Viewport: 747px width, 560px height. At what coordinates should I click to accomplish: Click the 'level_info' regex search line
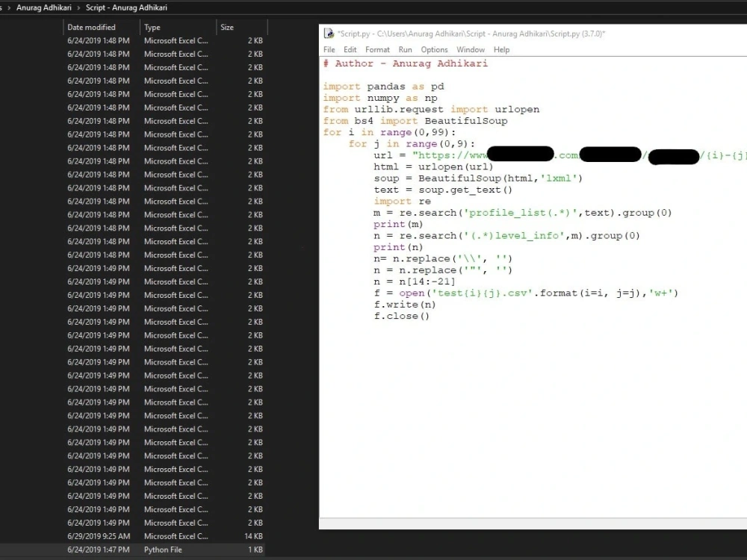point(506,236)
